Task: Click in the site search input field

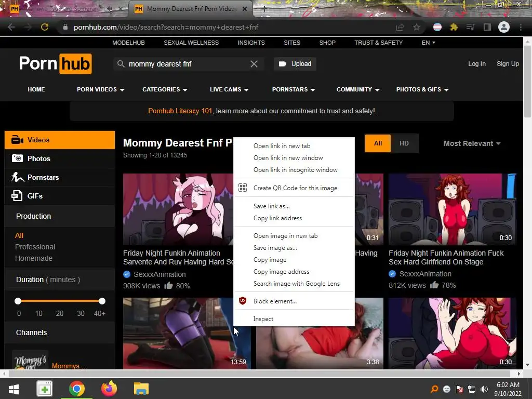Action: tap(188, 64)
